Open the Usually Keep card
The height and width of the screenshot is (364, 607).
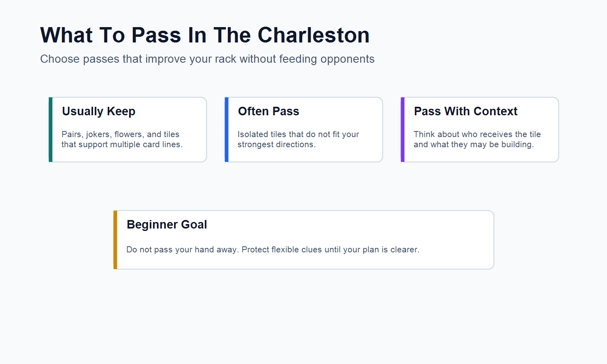click(x=128, y=129)
